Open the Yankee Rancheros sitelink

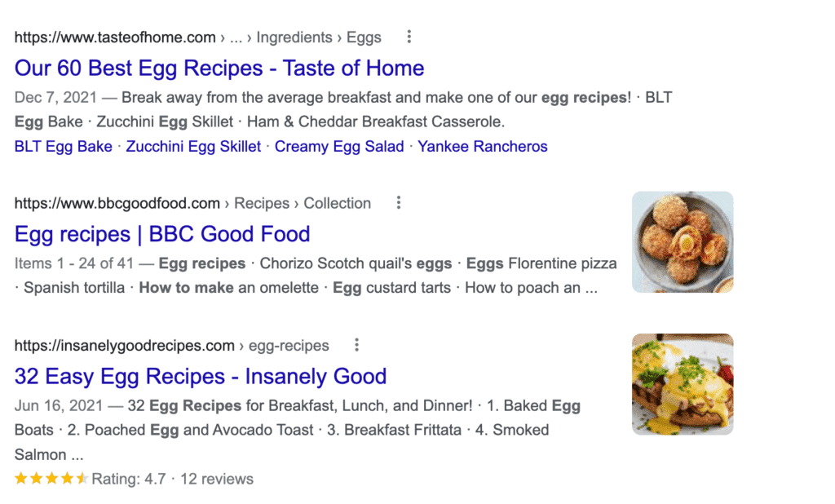[483, 147]
